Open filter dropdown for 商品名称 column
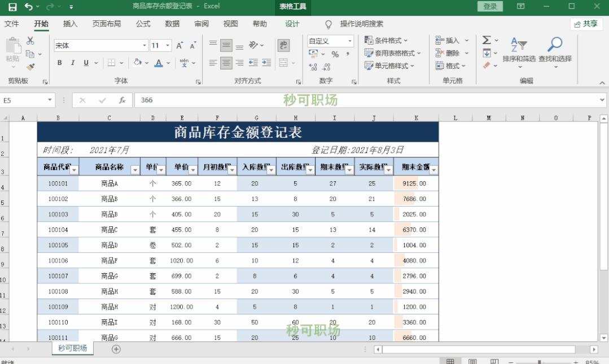This screenshot has width=609, height=364. pyautogui.click(x=135, y=170)
